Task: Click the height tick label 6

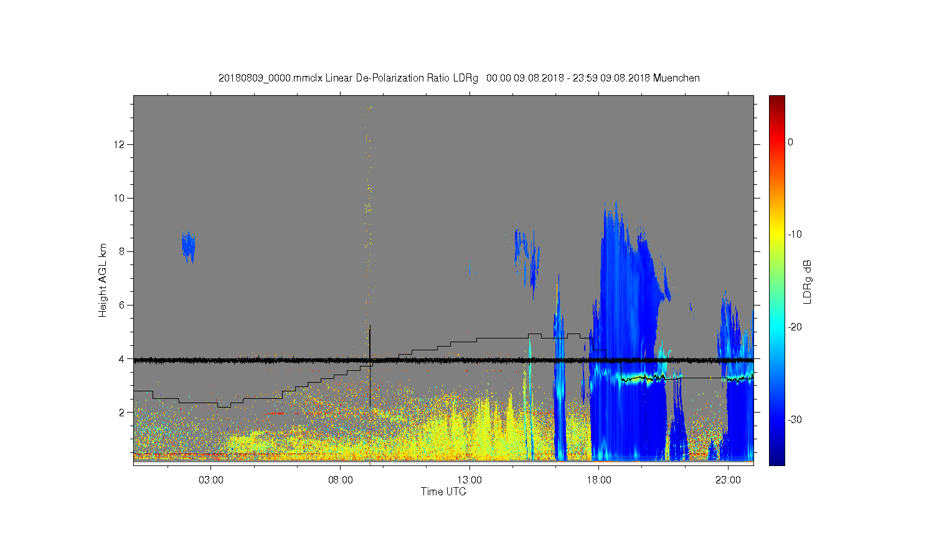Action: [x=122, y=306]
